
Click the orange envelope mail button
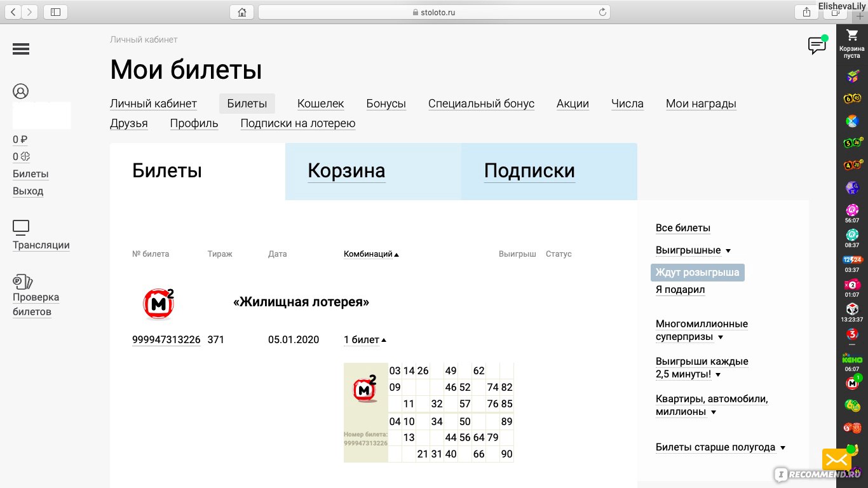[837, 459]
